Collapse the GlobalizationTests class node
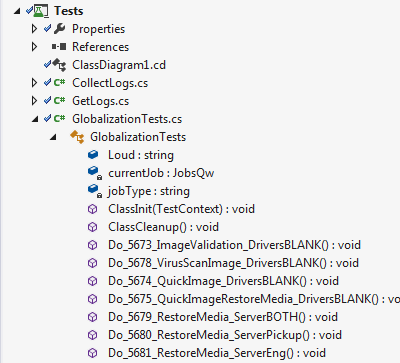This screenshot has width=400, height=363. tap(53, 137)
